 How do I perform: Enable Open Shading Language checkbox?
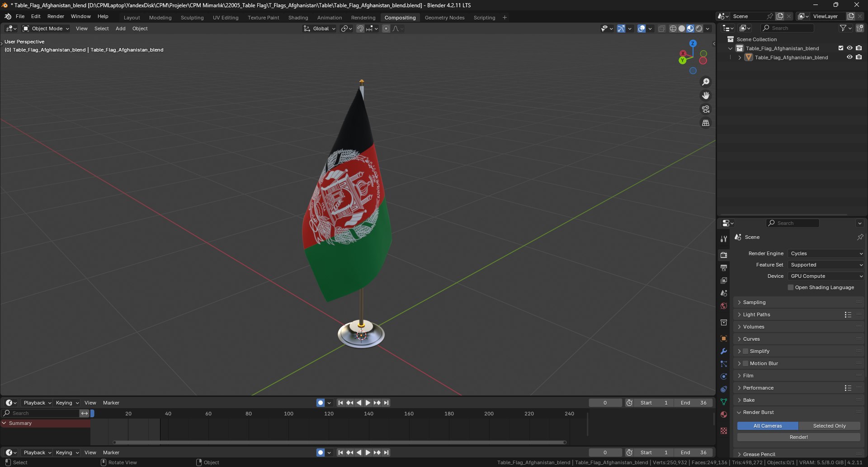791,287
